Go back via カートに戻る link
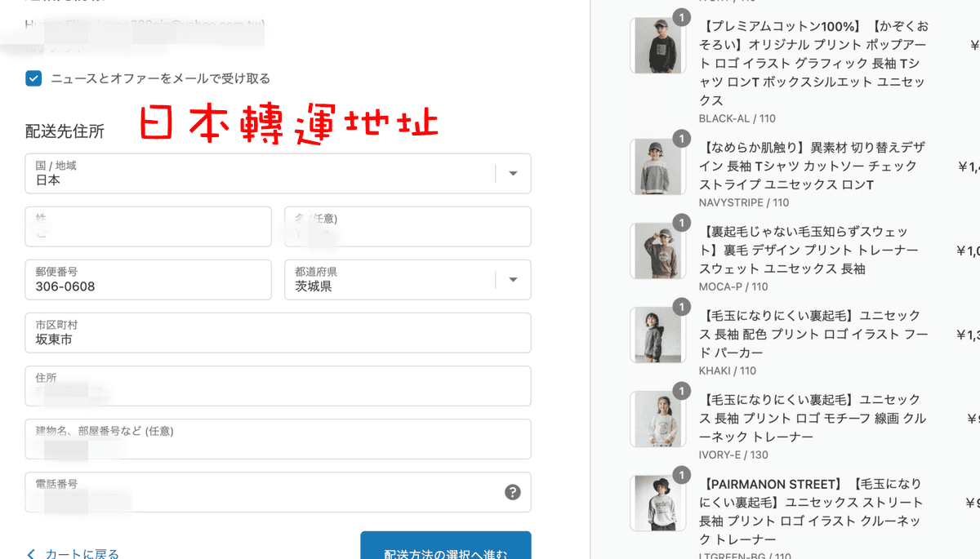 (x=82, y=554)
